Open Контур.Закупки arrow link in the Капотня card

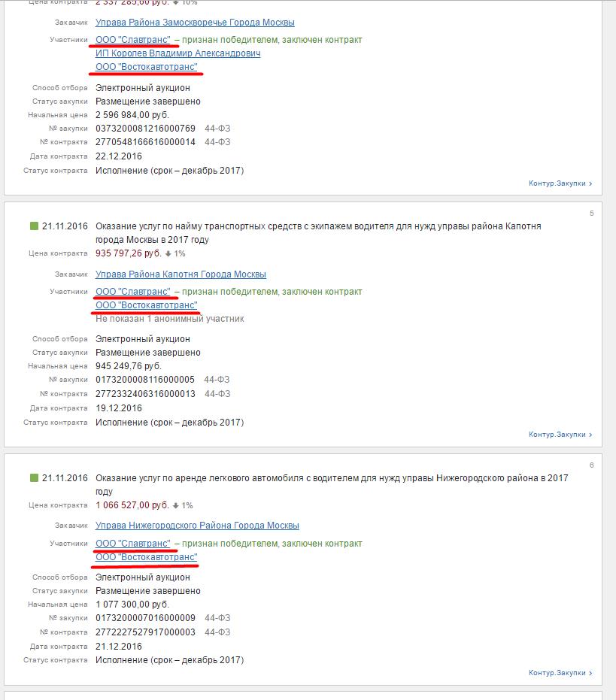(x=560, y=435)
